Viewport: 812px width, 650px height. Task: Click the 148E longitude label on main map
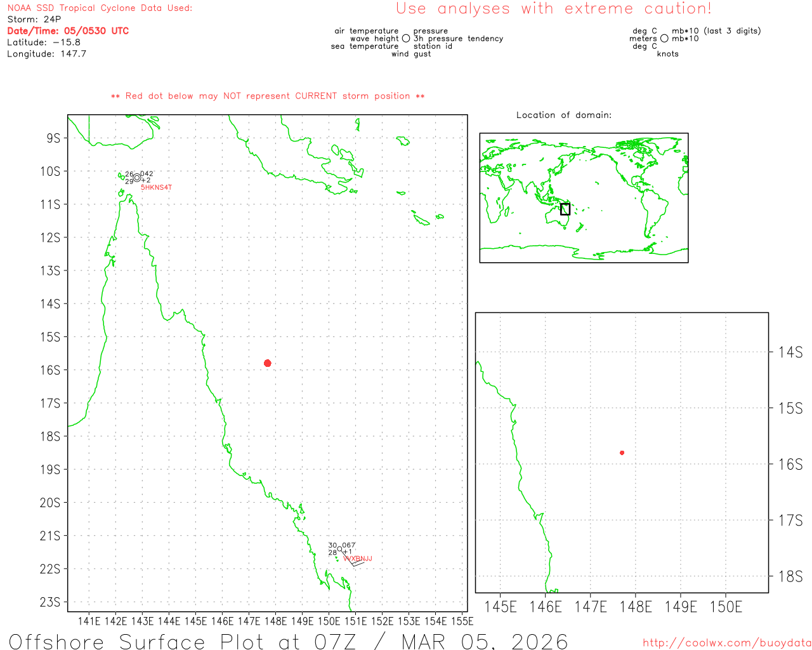coord(275,621)
